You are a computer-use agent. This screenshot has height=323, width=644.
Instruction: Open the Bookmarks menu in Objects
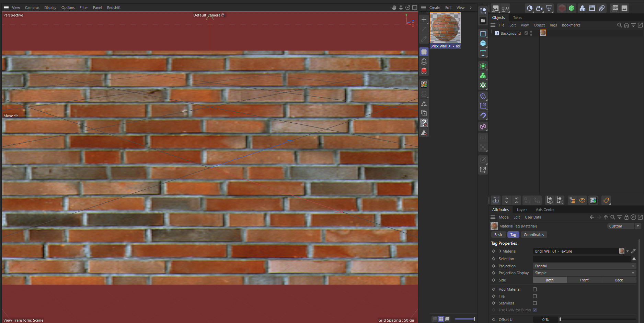[x=571, y=25]
